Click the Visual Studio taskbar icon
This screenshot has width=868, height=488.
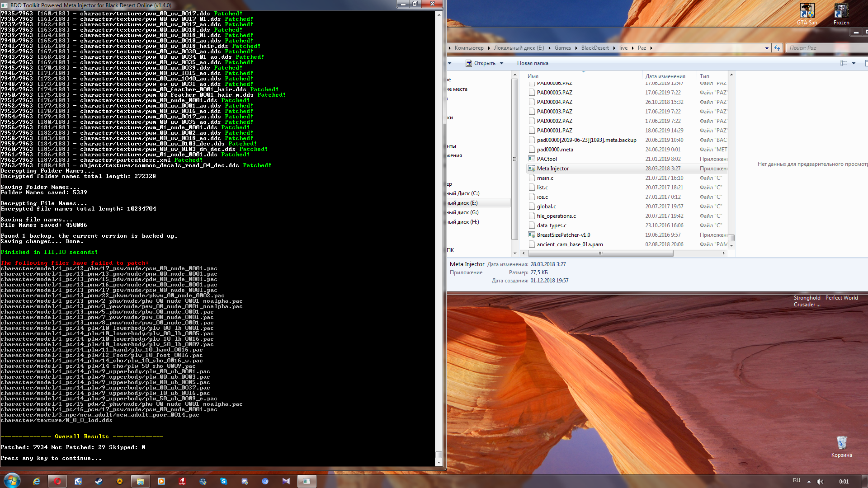[x=286, y=481]
